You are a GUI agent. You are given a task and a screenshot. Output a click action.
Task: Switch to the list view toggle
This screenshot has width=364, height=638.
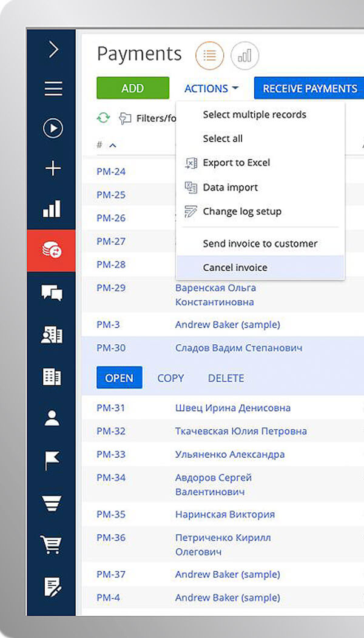click(x=209, y=56)
